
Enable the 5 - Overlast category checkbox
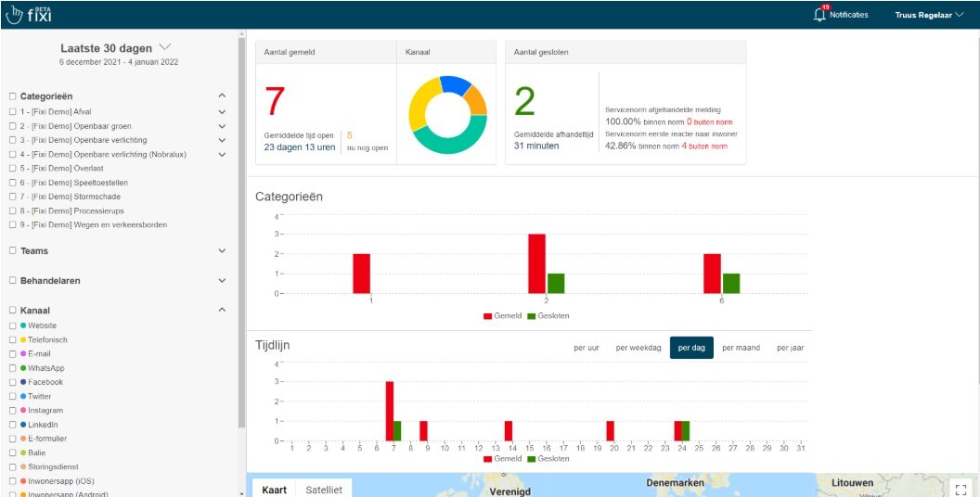[12, 169]
